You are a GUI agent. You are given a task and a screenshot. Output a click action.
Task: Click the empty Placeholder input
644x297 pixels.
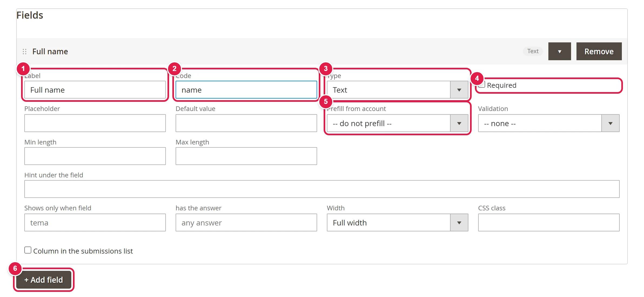(x=95, y=123)
